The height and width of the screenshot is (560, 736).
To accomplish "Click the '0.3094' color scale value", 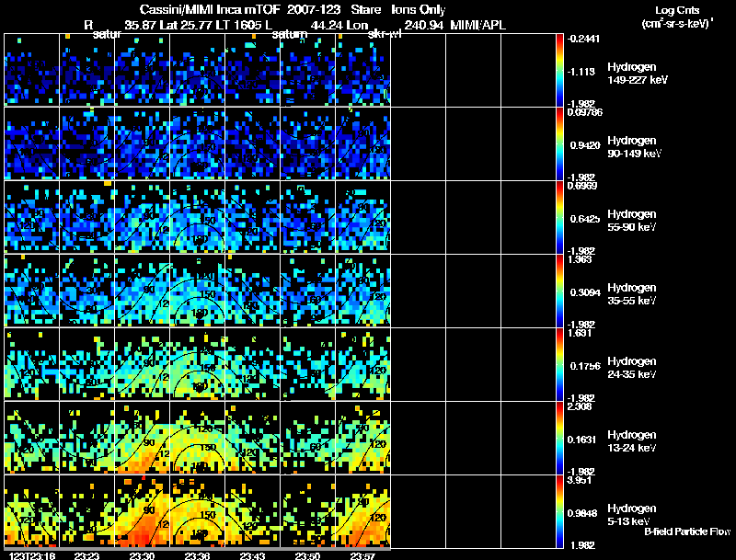I will click(x=585, y=292).
